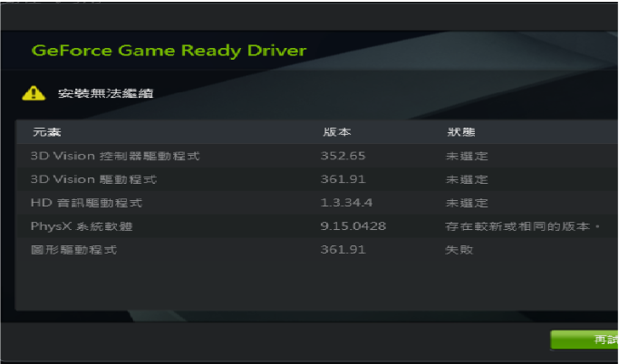Select the PhysX 系統軟體 row
The image size is (619, 364).
pyautogui.click(x=317, y=226)
